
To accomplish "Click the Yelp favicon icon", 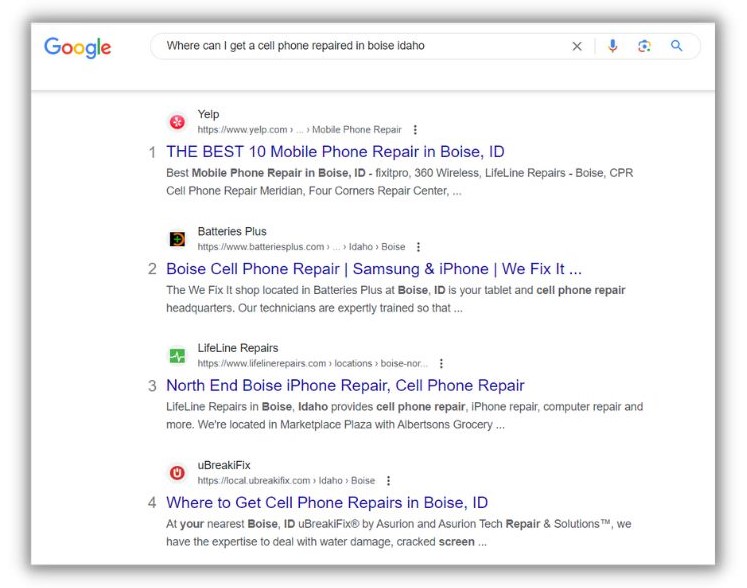I will point(177,122).
